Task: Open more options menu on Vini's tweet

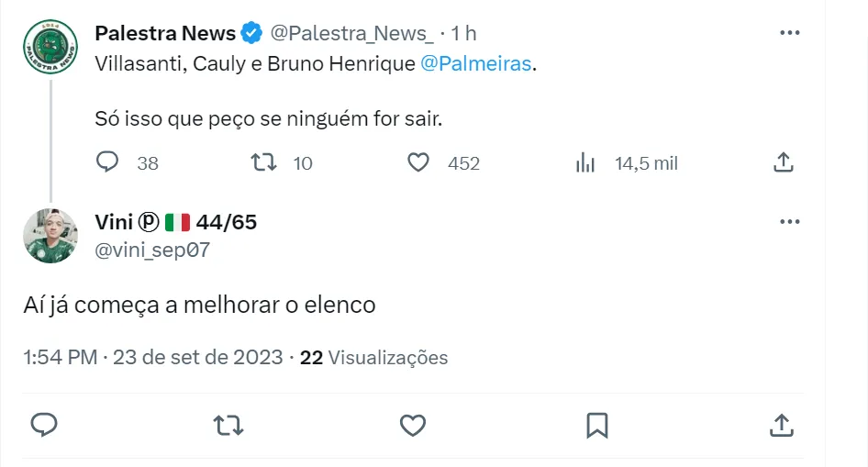Action: click(x=789, y=222)
